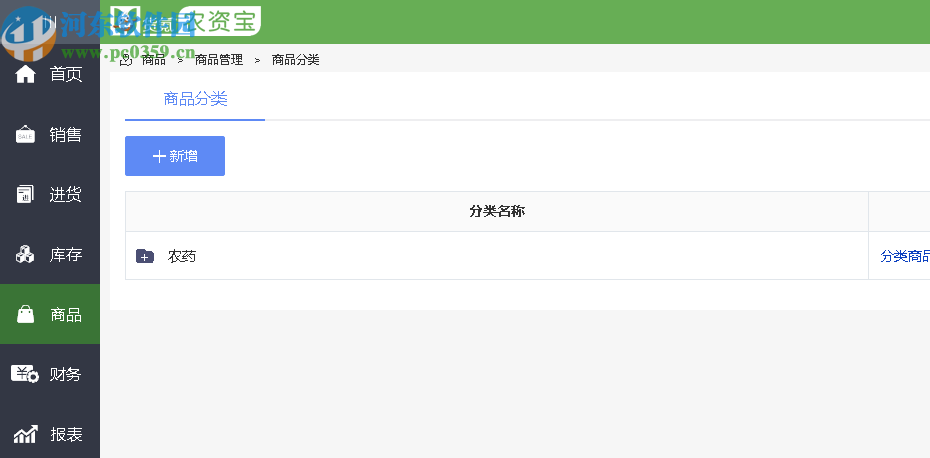Open the 进货 sidebar menu label
Screen dimensions: 930x458
66,195
